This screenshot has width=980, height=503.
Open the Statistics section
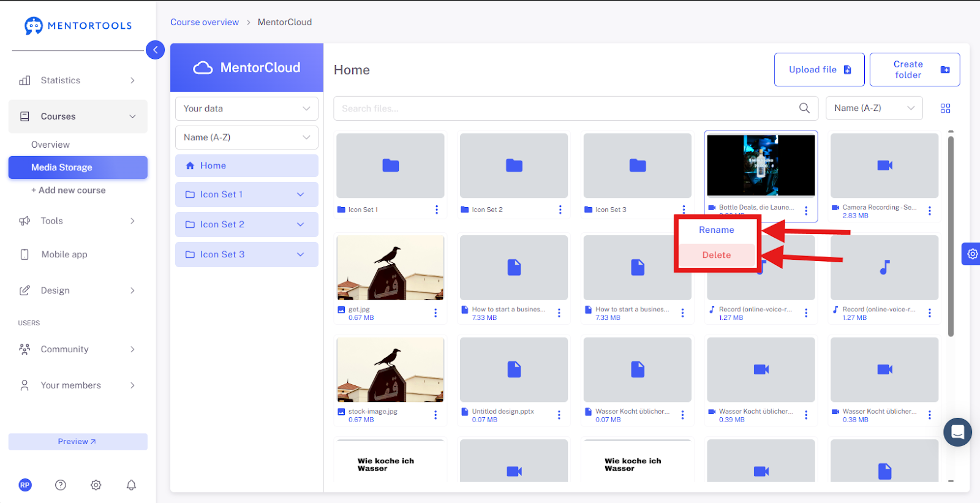coord(78,80)
